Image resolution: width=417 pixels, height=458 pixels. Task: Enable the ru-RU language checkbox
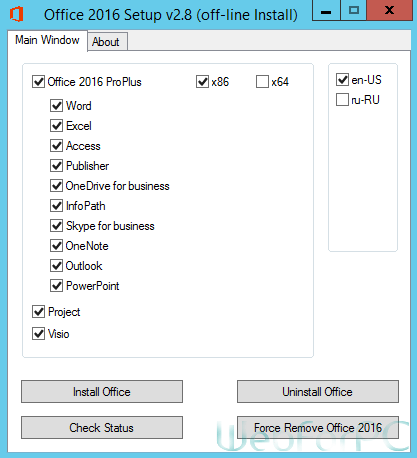[343, 100]
